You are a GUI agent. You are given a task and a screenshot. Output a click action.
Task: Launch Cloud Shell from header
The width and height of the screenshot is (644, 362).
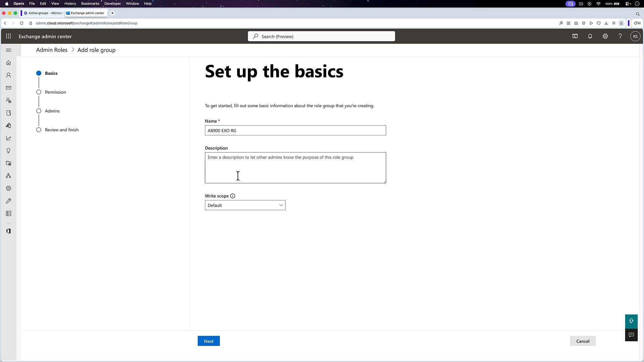click(575, 36)
